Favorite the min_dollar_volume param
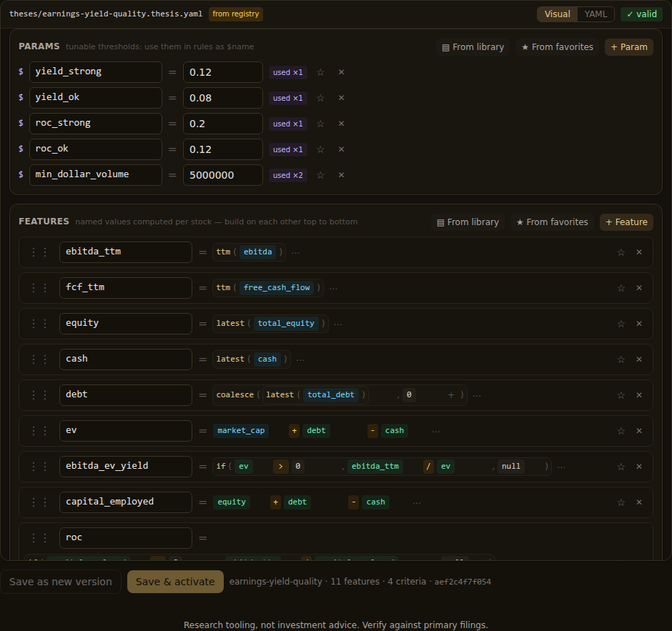 (320, 175)
